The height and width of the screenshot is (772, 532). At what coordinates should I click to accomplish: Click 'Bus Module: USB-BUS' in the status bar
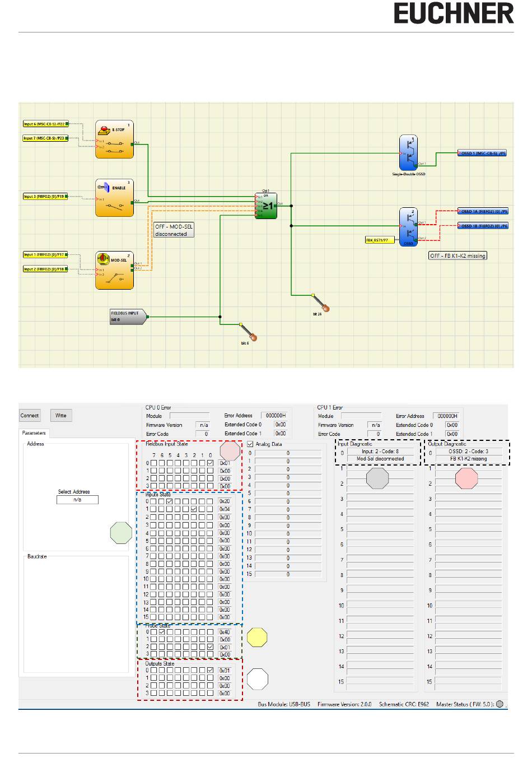284,704
